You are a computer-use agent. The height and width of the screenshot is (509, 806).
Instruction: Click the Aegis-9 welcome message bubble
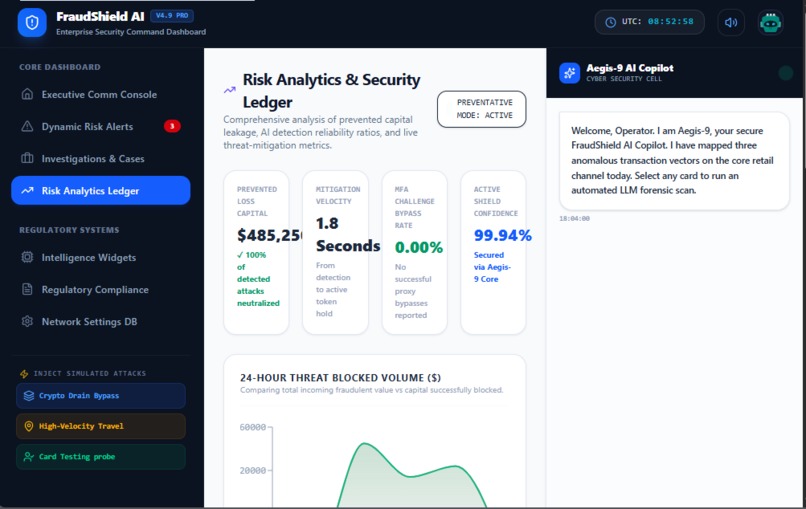click(x=674, y=160)
